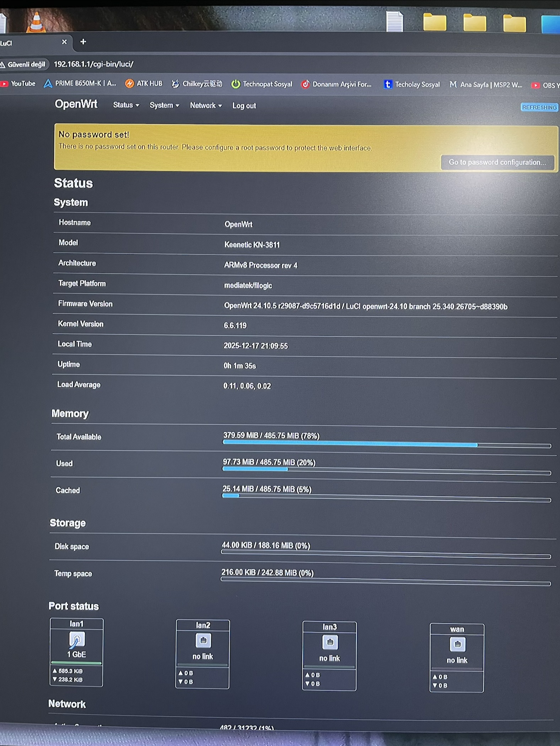
Task: Click the YouTube bookmark icon
Action: 4,84
